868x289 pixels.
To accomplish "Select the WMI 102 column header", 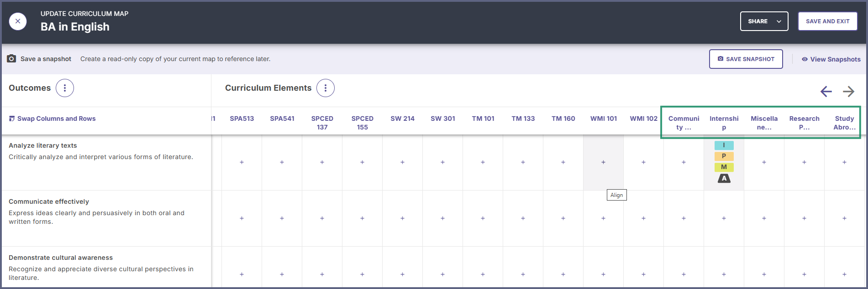I will click(x=644, y=119).
